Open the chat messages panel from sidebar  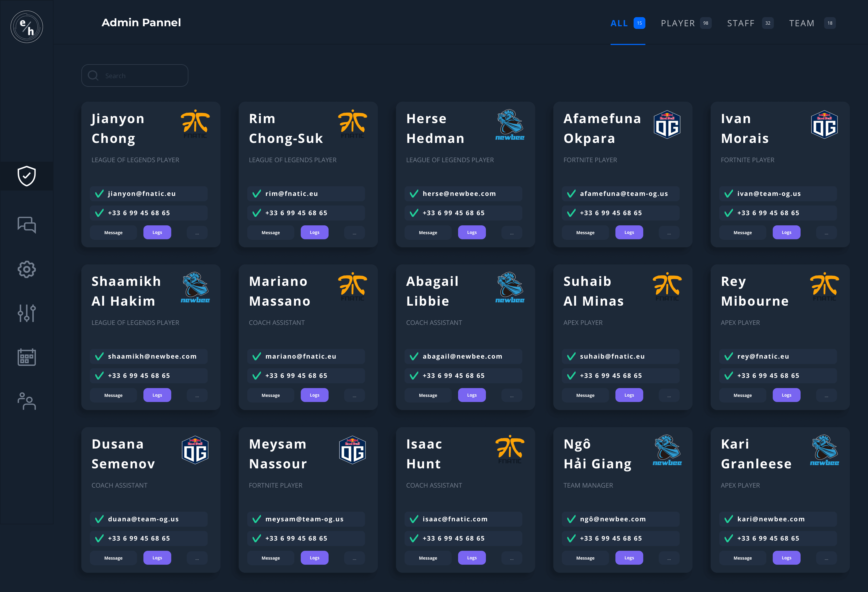[x=26, y=225]
